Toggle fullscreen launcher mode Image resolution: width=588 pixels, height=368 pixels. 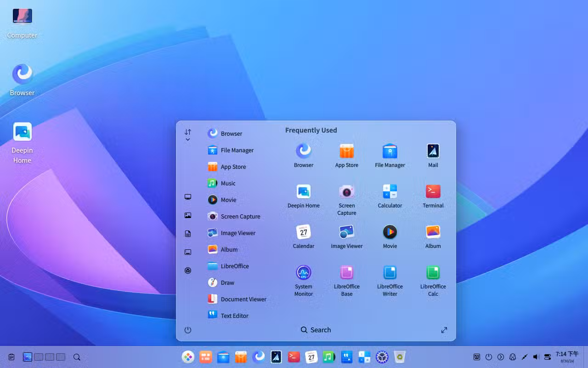pos(444,330)
